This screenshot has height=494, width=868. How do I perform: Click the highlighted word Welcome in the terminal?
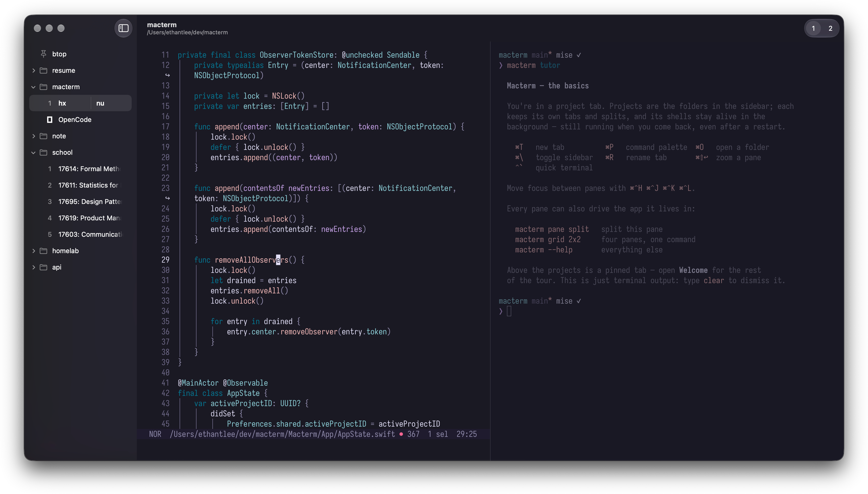coord(693,270)
